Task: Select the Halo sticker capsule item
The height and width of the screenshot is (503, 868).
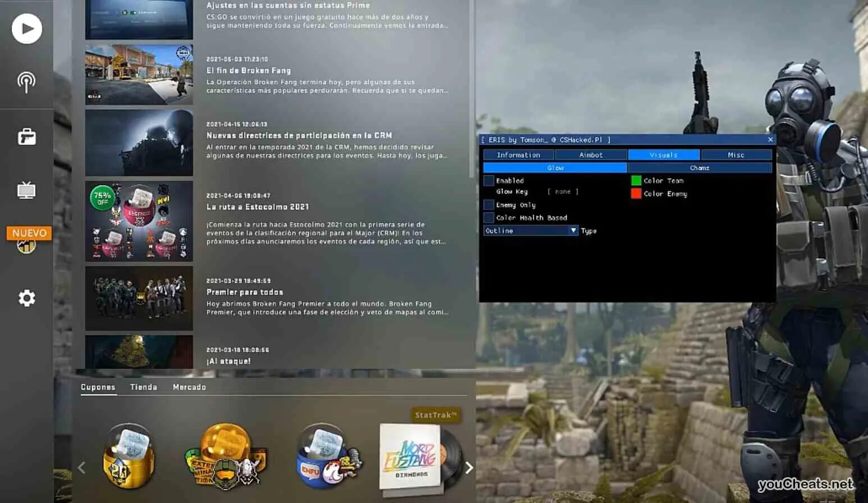Action: pyautogui.click(x=226, y=456)
